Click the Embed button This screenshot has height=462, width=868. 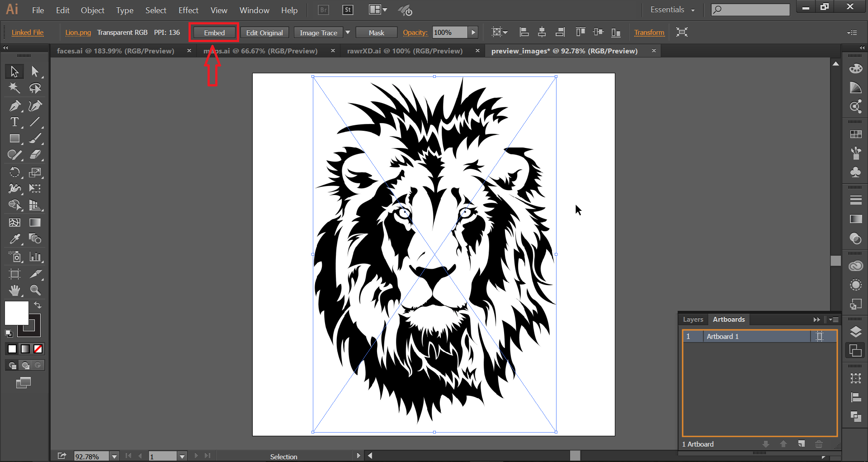click(x=214, y=33)
